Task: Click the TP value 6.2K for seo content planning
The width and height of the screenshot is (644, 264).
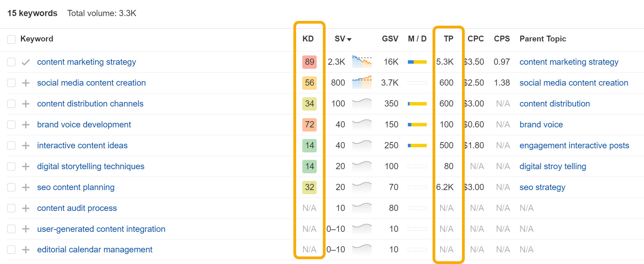Action: tap(445, 187)
